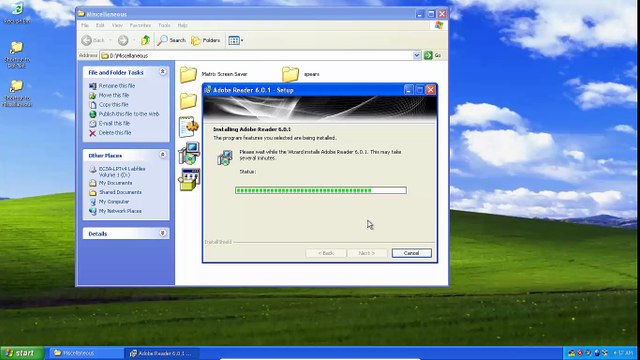Click the Back arrow in Explorer toolbar
The height and width of the screenshot is (360, 640).
click(87, 40)
